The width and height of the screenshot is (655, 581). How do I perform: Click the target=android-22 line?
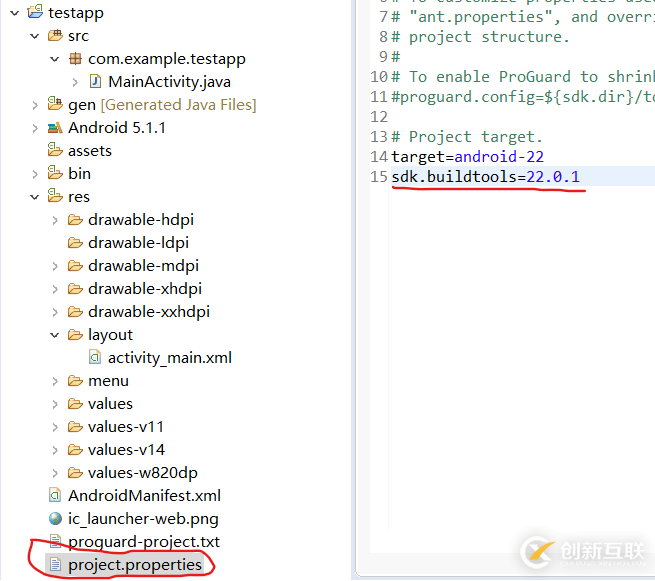[467, 157]
